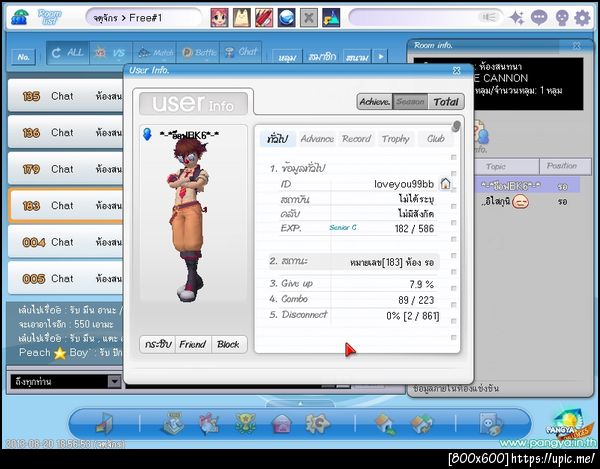
Task: Select the pink-haired character item slot
Action: coord(220,18)
